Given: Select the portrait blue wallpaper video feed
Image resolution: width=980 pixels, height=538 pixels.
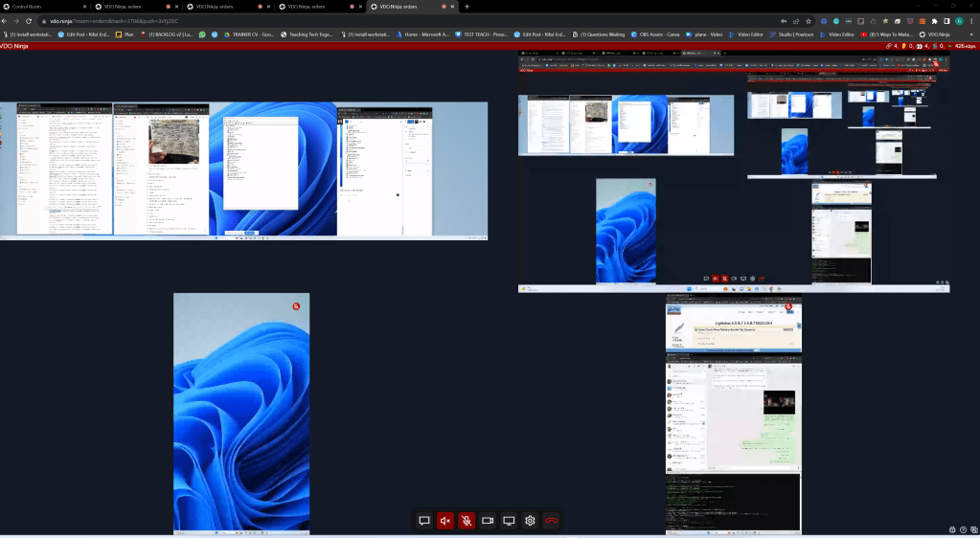Looking at the screenshot, I should coord(241,414).
